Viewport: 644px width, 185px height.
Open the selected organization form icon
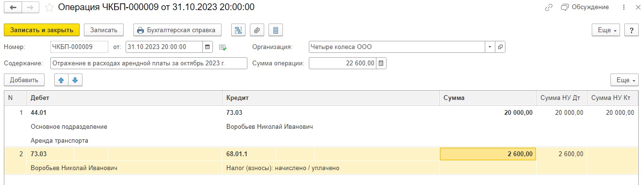tap(500, 47)
